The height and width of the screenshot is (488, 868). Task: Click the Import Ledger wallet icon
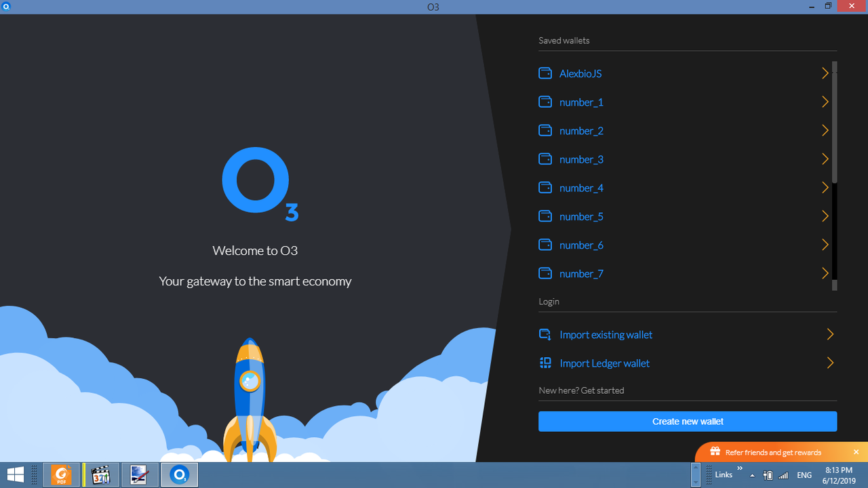(545, 363)
